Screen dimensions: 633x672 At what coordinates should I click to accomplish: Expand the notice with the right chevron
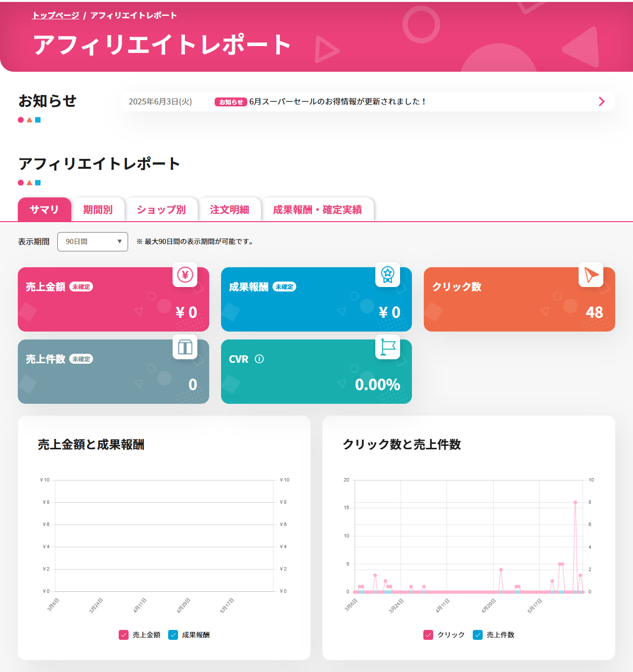(601, 101)
